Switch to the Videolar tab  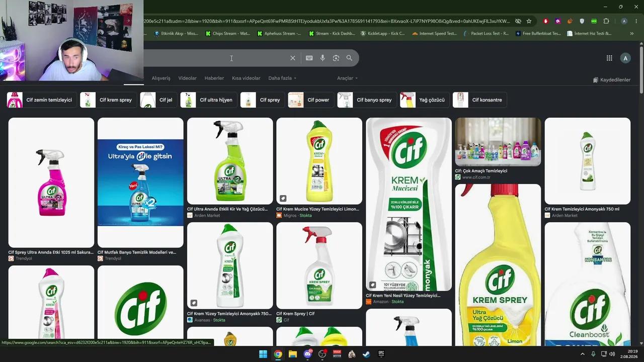click(x=188, y=78)
